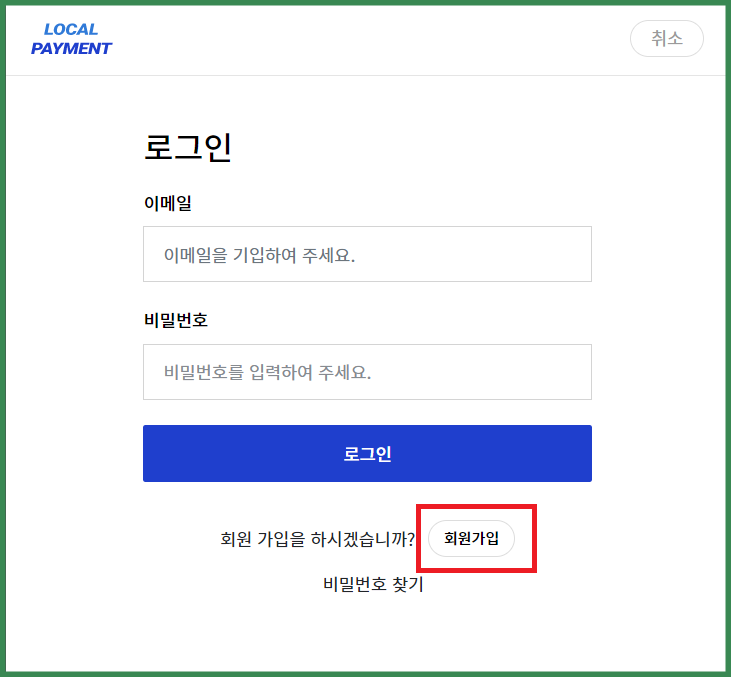
Task: Click the LOCAL PAYMENT logo
Action: pyautogui.click(x=71, y=39)
